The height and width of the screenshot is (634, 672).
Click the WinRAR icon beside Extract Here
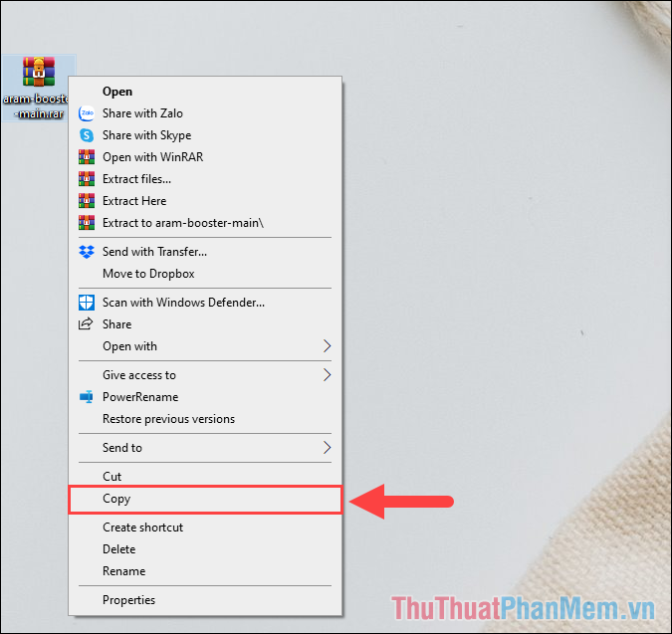pyautogui.click(x=87, y=201)
